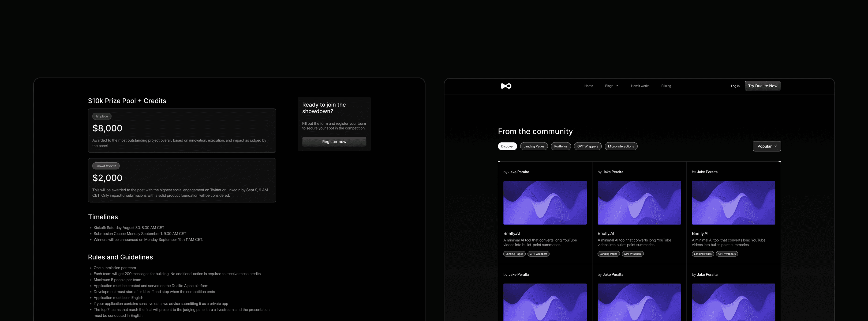This screenshot has width=868, height=321.
Task: Filter community by Portfolios
Action: pos(561,146)
